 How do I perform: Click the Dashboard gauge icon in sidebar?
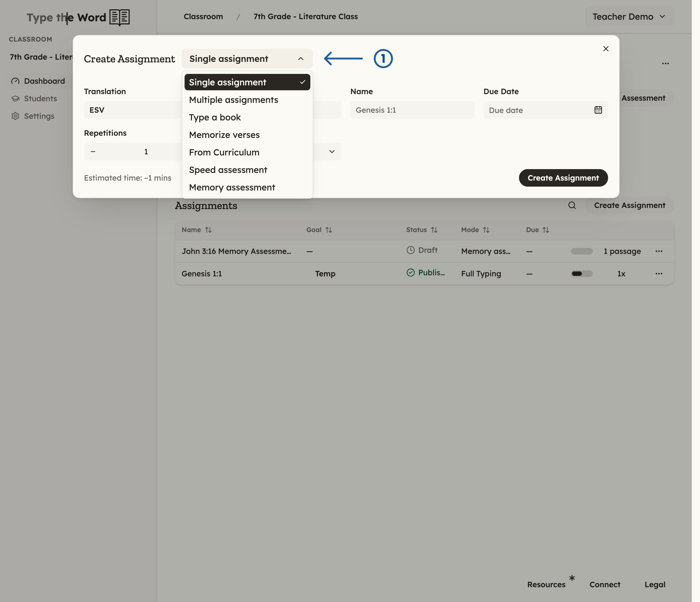[x=15, y=81]
